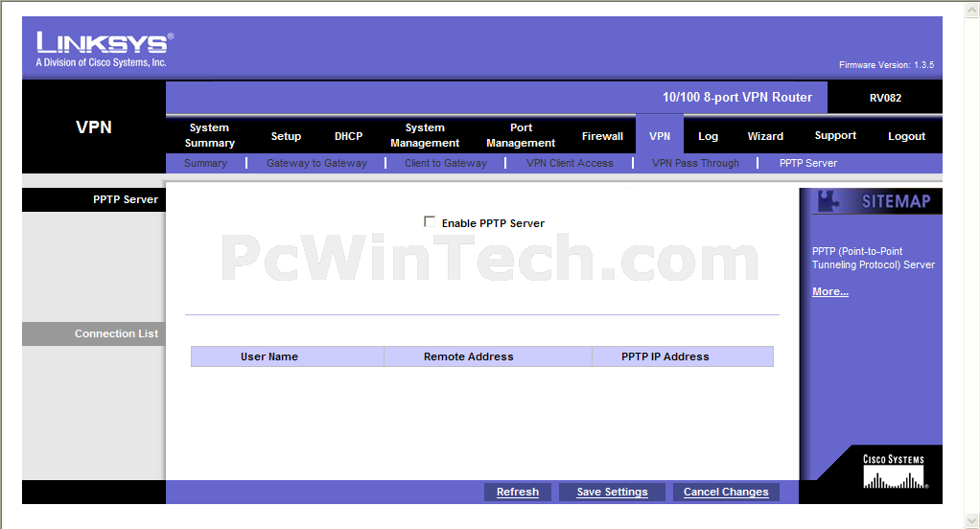Image resolution: width=980 pixels, height=529 pixels.
Task: Open the VPN Summary sub-tab
Action: click(205, 163)
